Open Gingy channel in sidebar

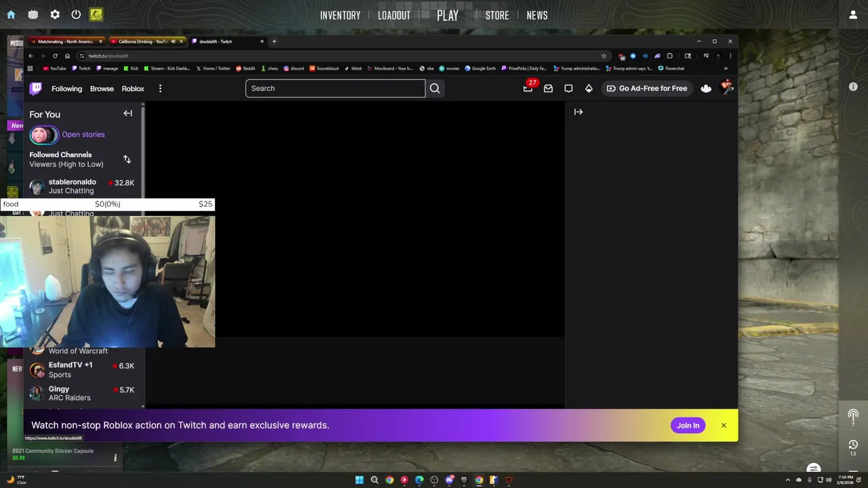tap(83, 393)
